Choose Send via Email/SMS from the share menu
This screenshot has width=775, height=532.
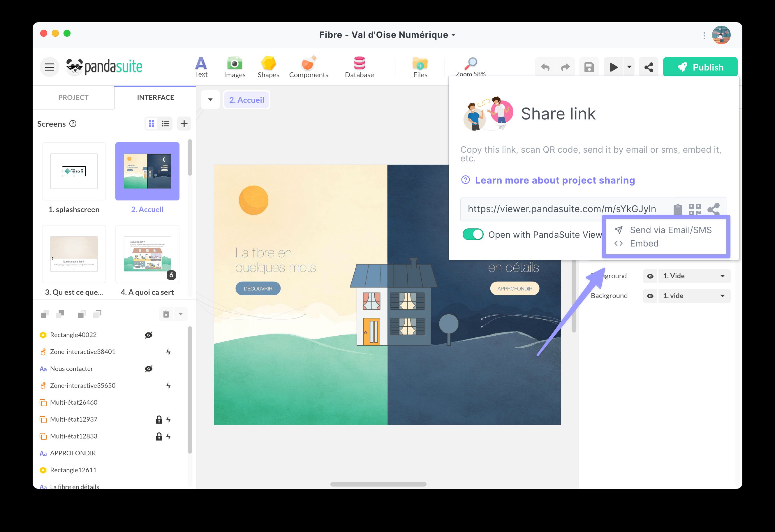(670, 230)
